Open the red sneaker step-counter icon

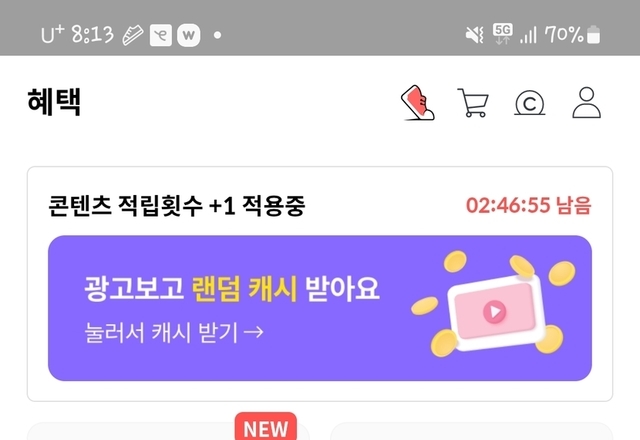point(418,103)
